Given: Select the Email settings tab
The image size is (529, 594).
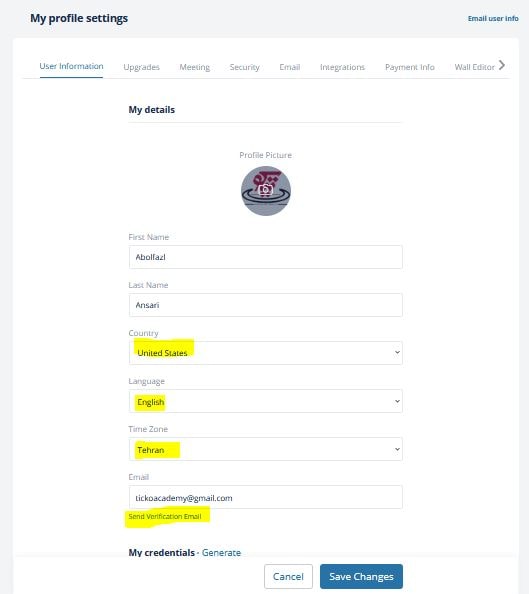Looking at the screenshot, I should click(x=290, y=67).
